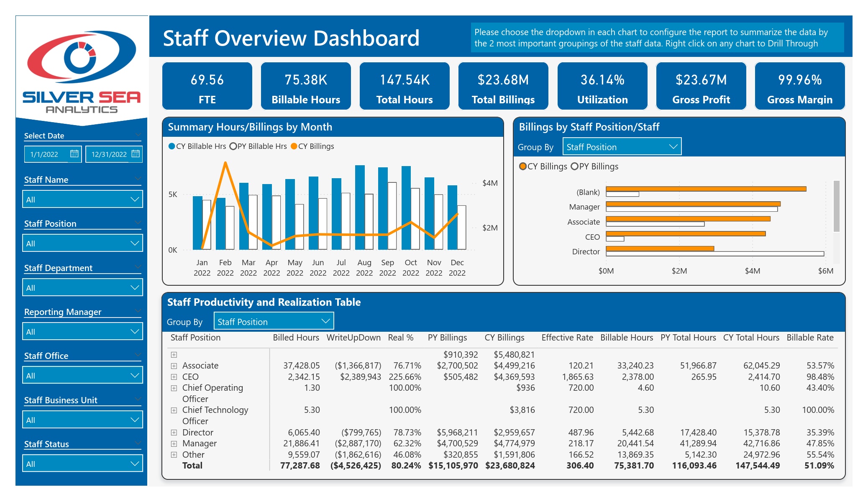This screenshot has height=502, width=868.
Task: Click the Billings chart vertical scrollbar
Action: [836, 206]
